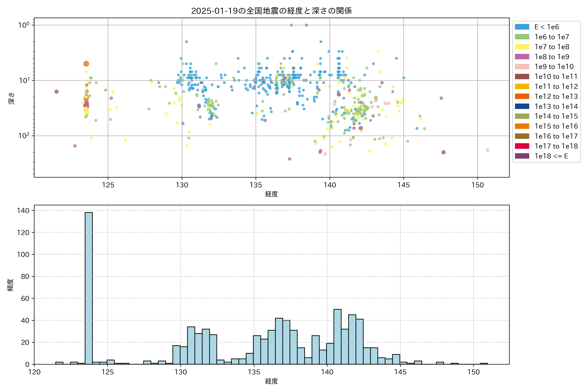Click the orange '1e12 to 1e13' legend swatch
The width and height of the screenshot is (588, 392).
click(x=522, y=96)
